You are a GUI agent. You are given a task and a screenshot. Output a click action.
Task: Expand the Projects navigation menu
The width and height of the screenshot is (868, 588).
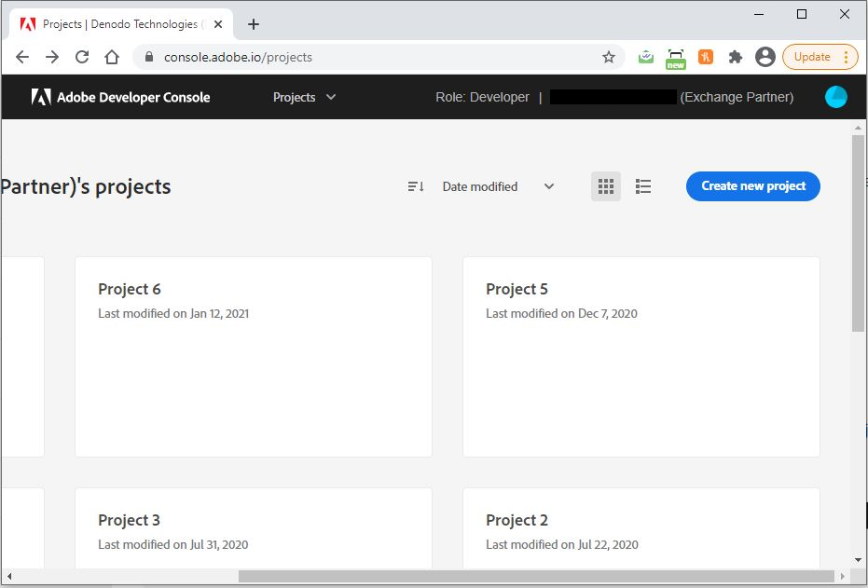click(305, 97)
